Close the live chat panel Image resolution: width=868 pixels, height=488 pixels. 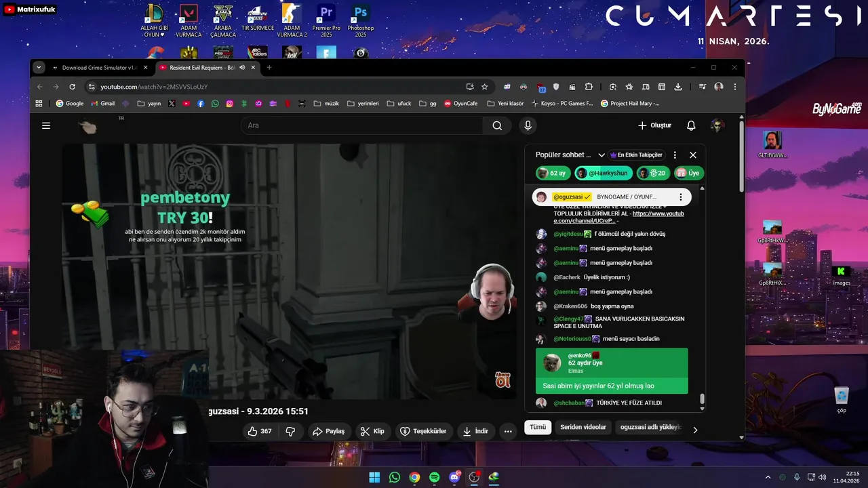(x=692, y=155)
